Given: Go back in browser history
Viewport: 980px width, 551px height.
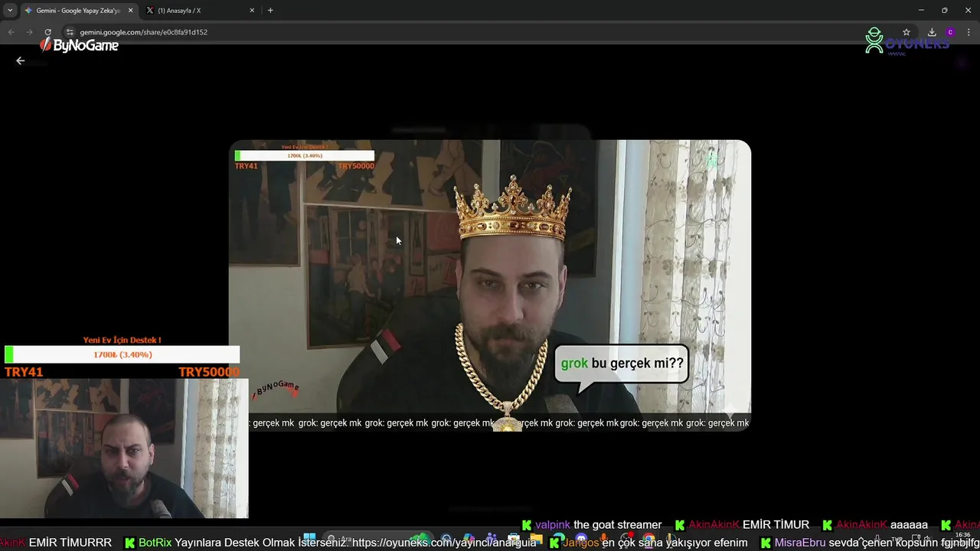Looking at the screenshot, I should pos(11,32).
